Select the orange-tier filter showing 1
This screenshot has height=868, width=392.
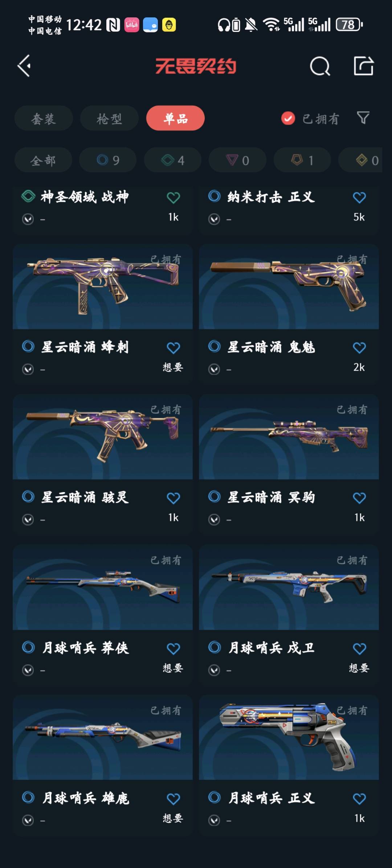coord(302,160)
